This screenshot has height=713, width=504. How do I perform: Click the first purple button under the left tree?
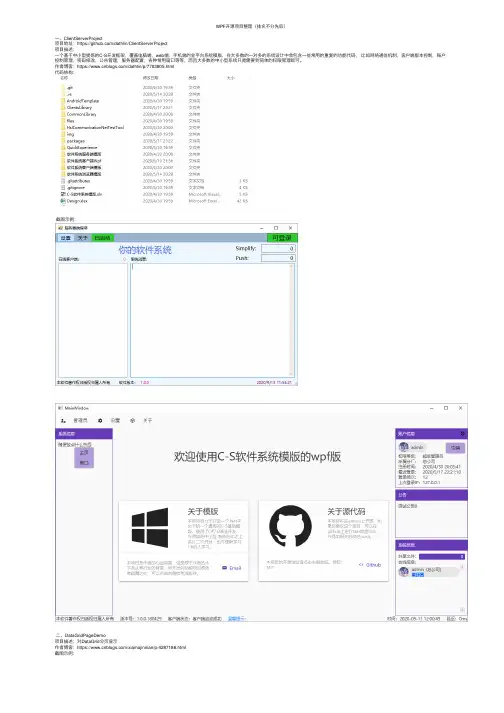click(84, 453)
